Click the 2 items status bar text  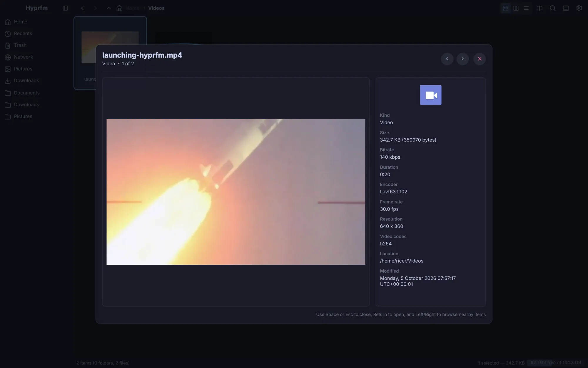103,363
